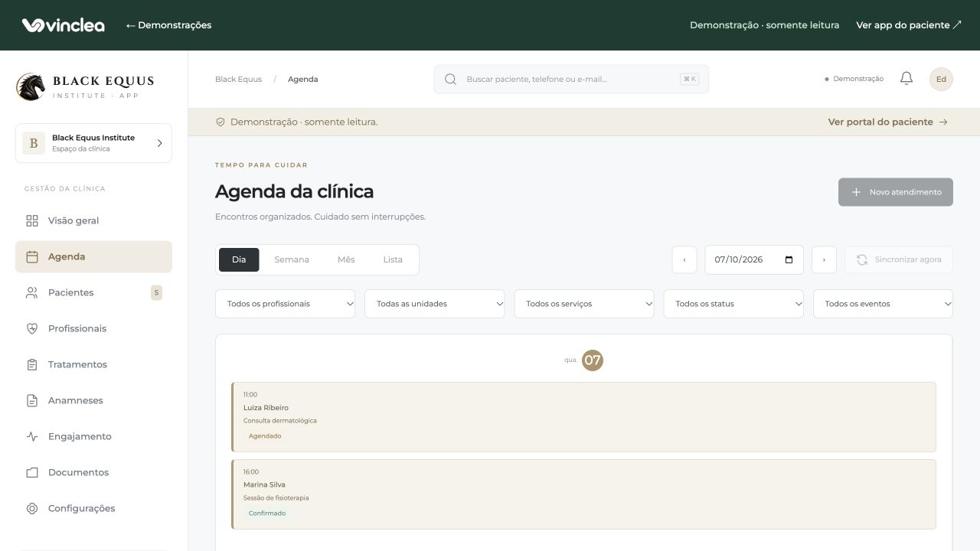980x551 pixels.
Task: Open Ver portal do paciente link
Action: [x=888, y=122]
